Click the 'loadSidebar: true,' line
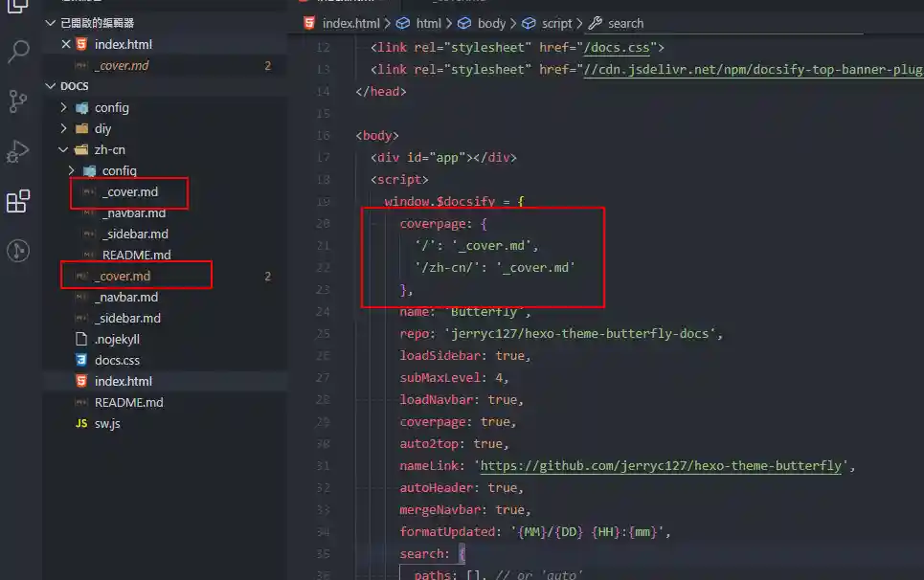Viewport: 924px width, 580px height. 465,356
